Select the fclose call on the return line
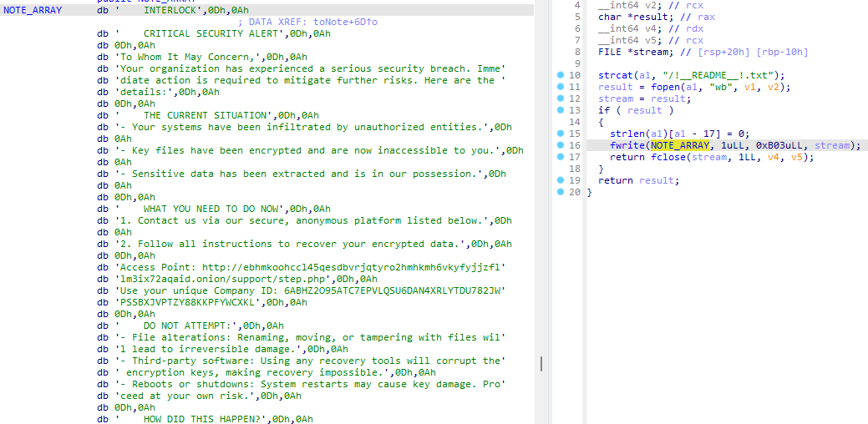868x424 pixels. click(x=733, y=157)
